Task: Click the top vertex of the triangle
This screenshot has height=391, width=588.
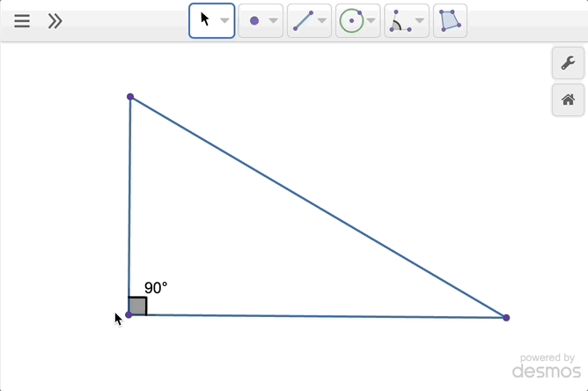Action: point(130,97)
